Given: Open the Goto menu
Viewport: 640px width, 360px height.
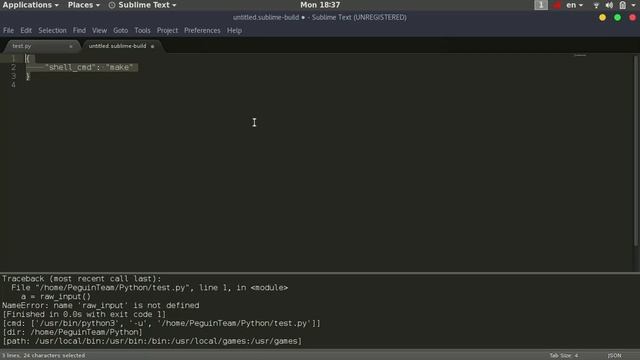Looking at the screenshot, I should coord(120,31).
